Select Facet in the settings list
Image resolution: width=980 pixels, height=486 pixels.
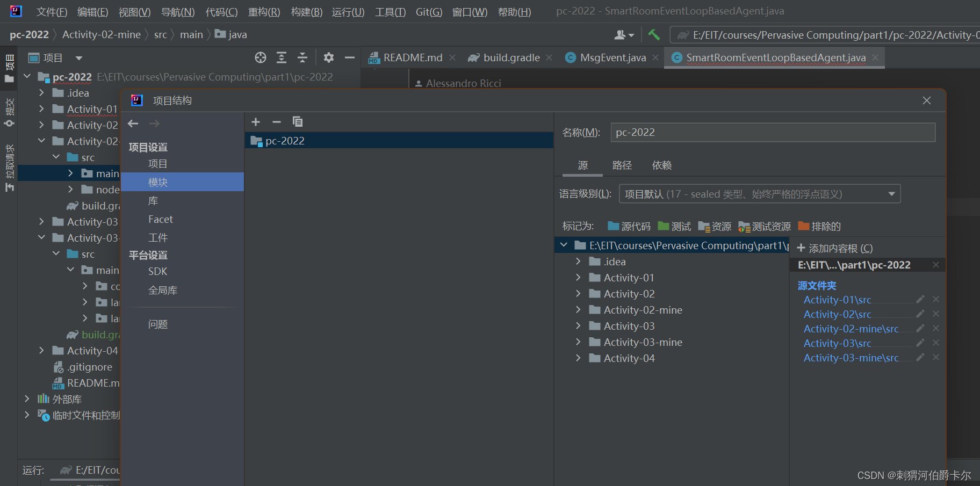coord(161,219)
